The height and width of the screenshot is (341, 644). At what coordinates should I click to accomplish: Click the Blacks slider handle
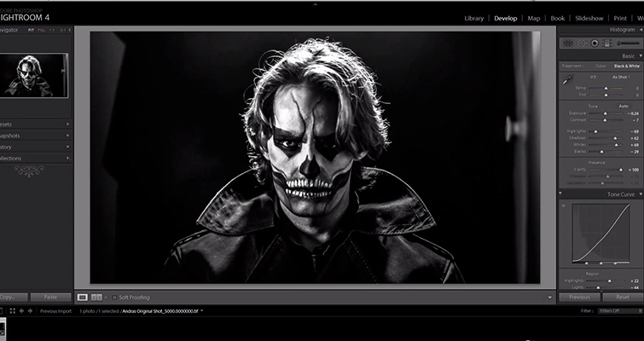click(x=601, y=152)
